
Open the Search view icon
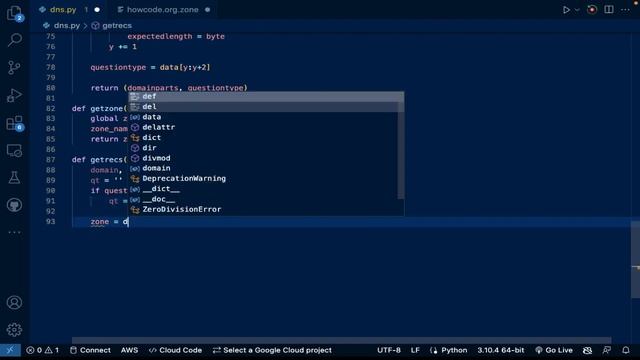[x=15, y=40]
